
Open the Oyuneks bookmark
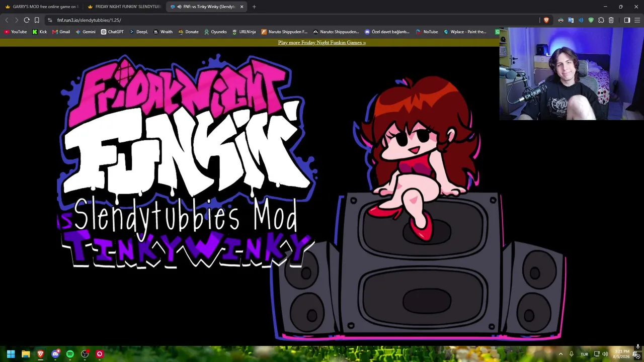tap(215, 32)
